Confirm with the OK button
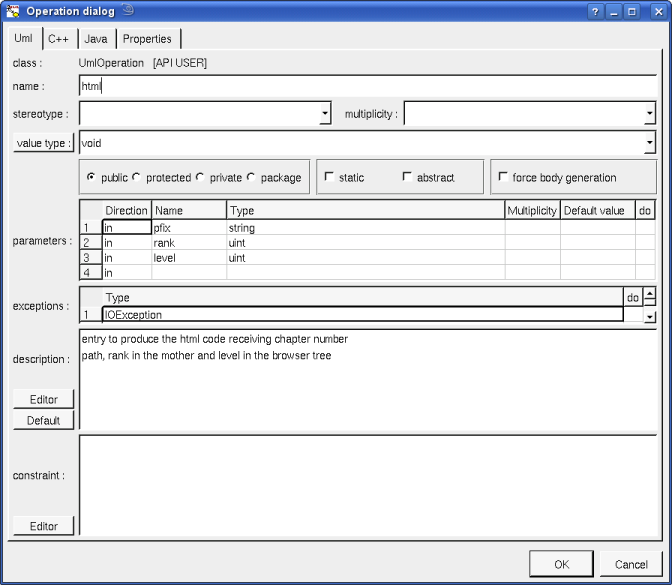 (561, 564)
